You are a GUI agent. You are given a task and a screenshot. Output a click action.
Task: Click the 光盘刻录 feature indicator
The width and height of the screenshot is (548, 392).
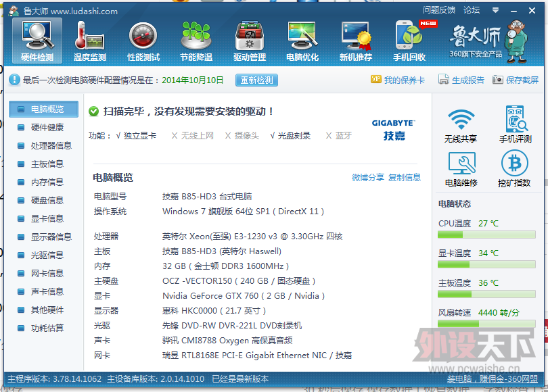290,136
